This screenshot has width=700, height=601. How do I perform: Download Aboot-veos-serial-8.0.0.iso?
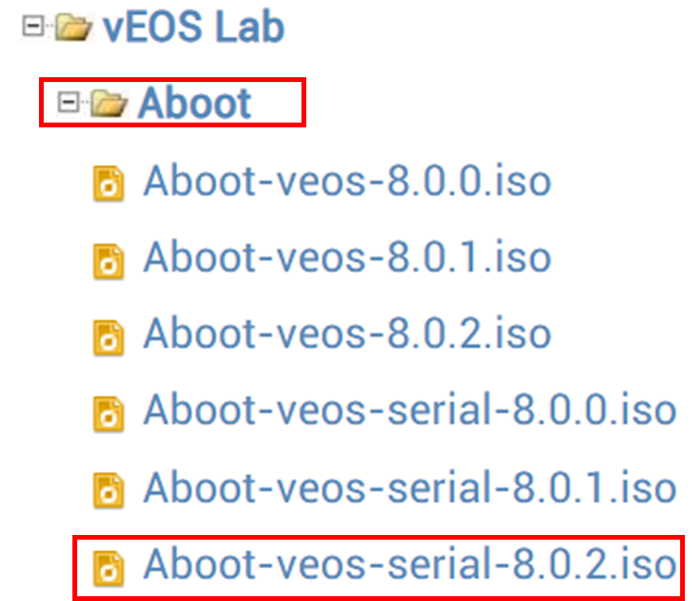coord(410,410)
